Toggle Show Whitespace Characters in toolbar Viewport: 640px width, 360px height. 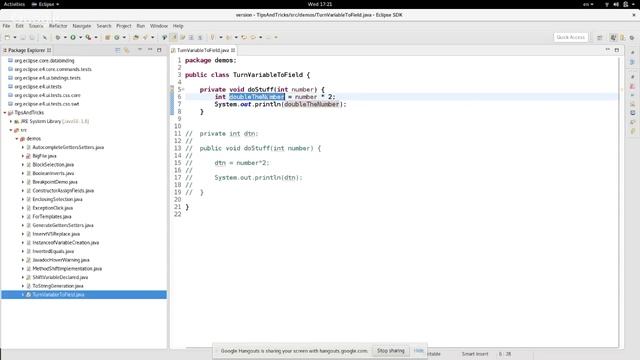coord(200,37)
